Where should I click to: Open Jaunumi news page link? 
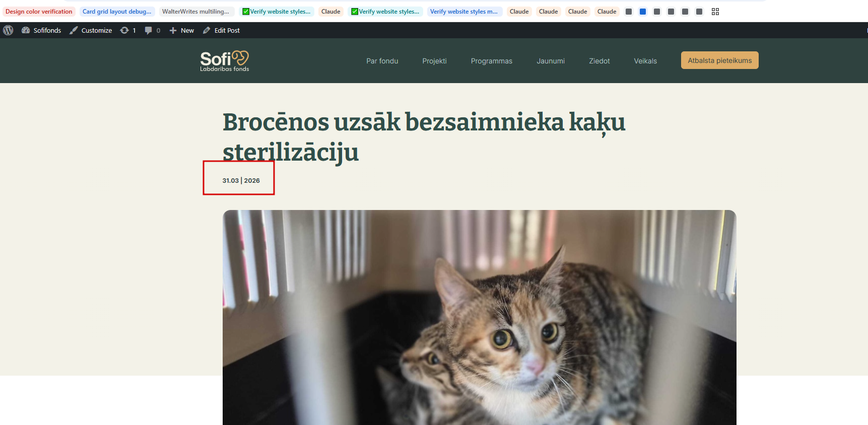coord(551,61)
